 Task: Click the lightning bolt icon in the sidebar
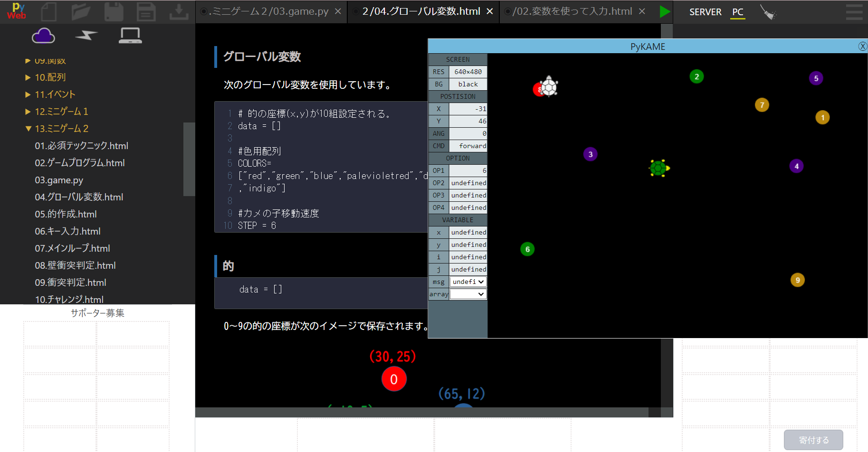(86, 35)
